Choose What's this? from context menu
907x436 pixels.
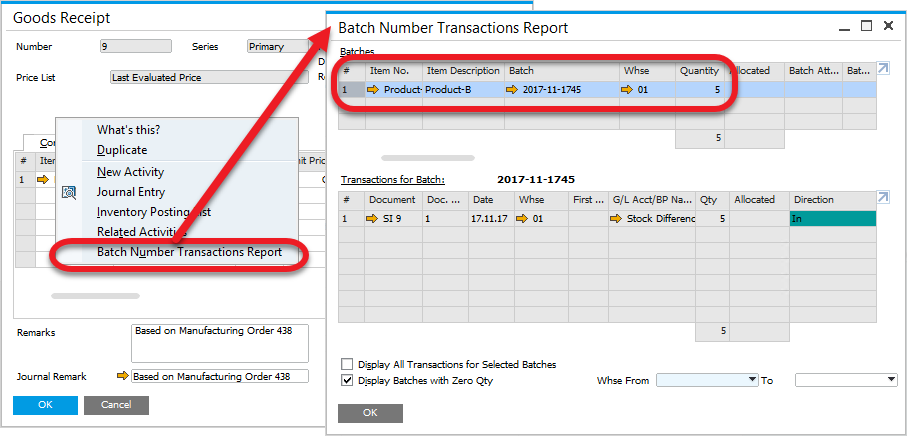point(128,130)
